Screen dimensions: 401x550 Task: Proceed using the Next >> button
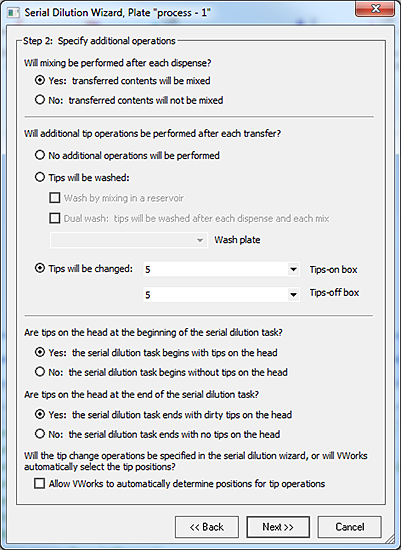(x=278, y=527)
